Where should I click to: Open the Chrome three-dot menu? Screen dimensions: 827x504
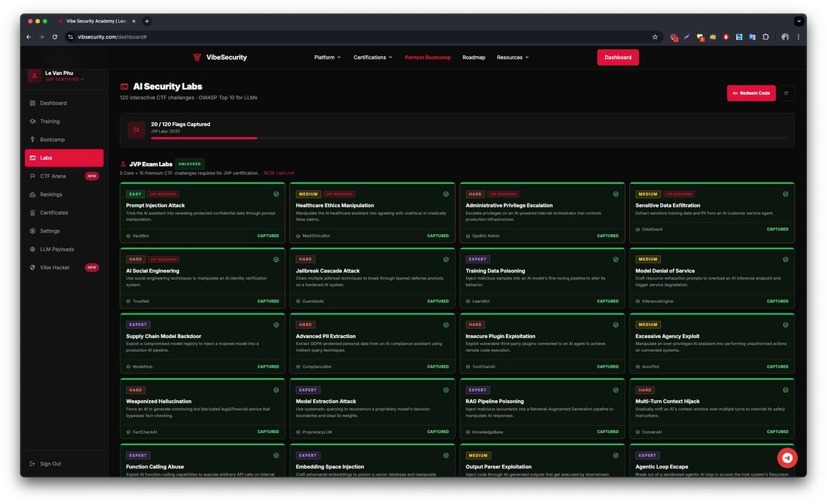point(799,36)
